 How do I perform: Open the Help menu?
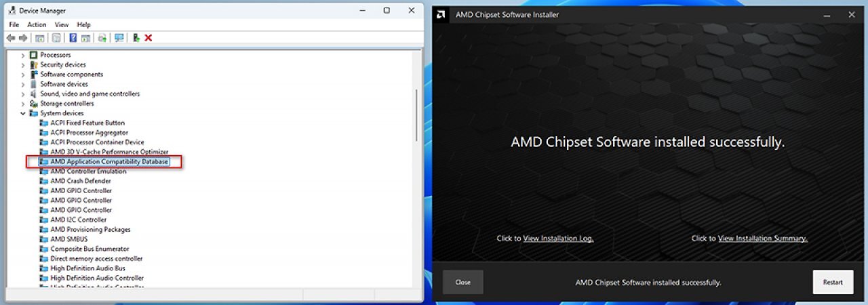pos(83,24)
